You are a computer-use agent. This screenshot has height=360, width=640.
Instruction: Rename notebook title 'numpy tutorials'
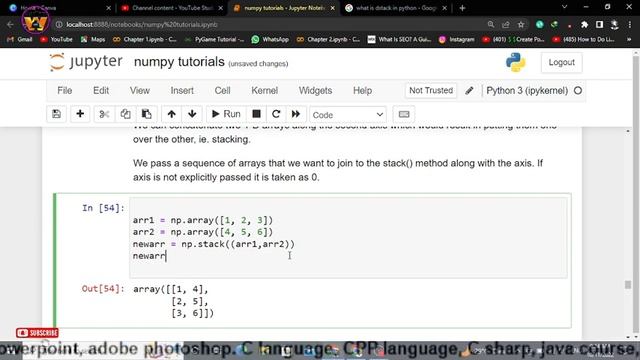click(179, 62)
